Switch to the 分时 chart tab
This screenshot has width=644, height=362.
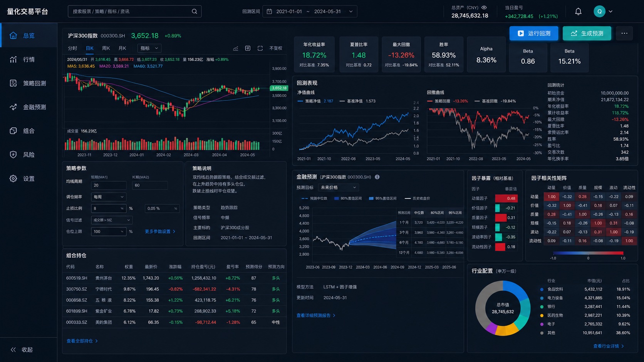click(x=72, y=48)
